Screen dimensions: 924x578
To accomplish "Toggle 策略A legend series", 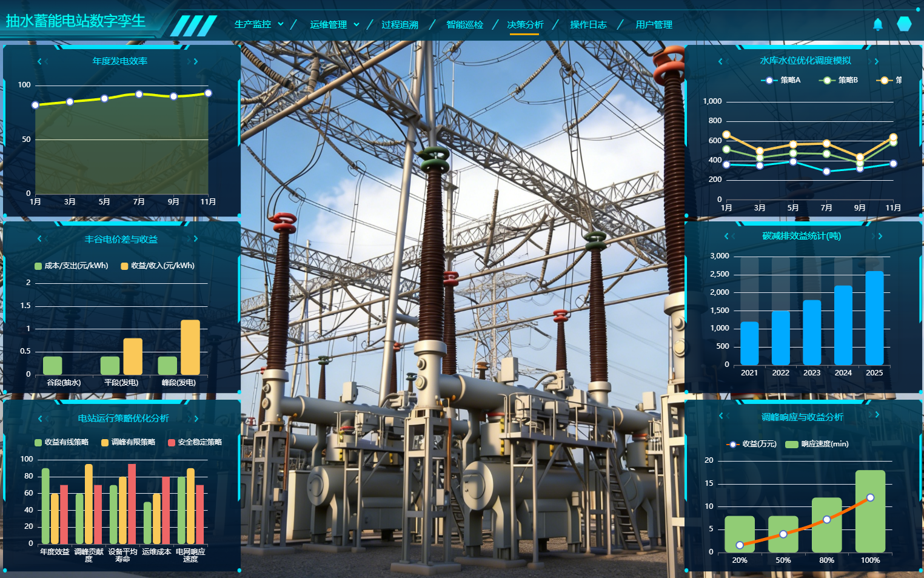I will (x=781, y=80).
